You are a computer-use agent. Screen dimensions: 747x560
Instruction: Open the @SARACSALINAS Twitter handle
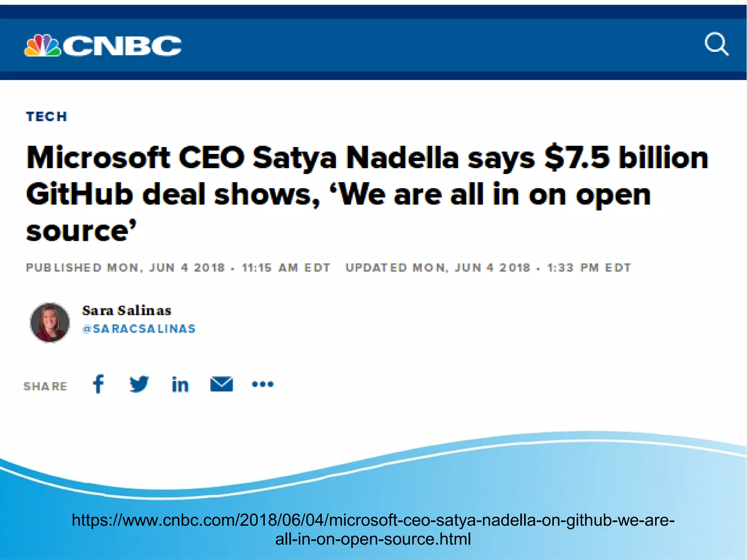click(x=139, y=329)
